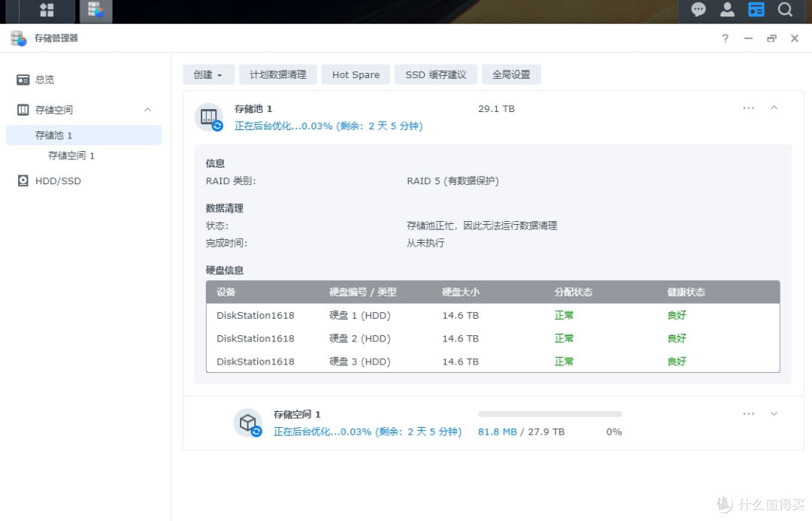Click the volume usage progress bar
Screen dimensions: 812x521
[x=550, y=414]
